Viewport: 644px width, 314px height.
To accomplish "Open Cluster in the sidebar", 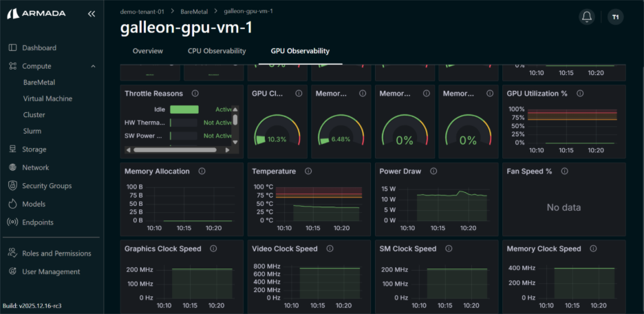I will coord(34,115).
